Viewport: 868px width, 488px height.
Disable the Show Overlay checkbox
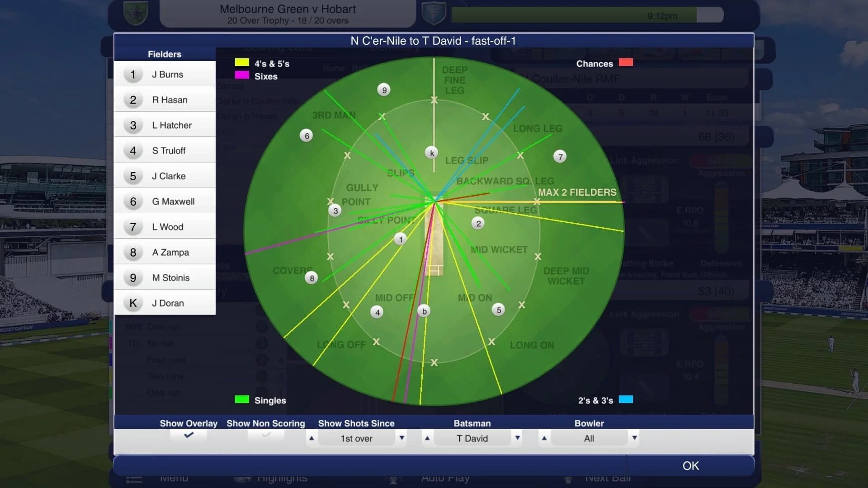point(188,435)
